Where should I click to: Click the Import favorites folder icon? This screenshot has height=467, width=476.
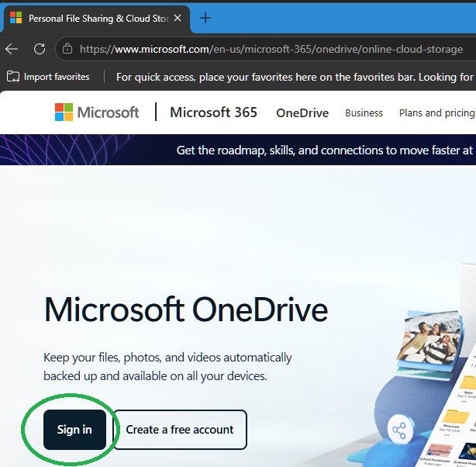pyautogui.click(x=13, y=77)
